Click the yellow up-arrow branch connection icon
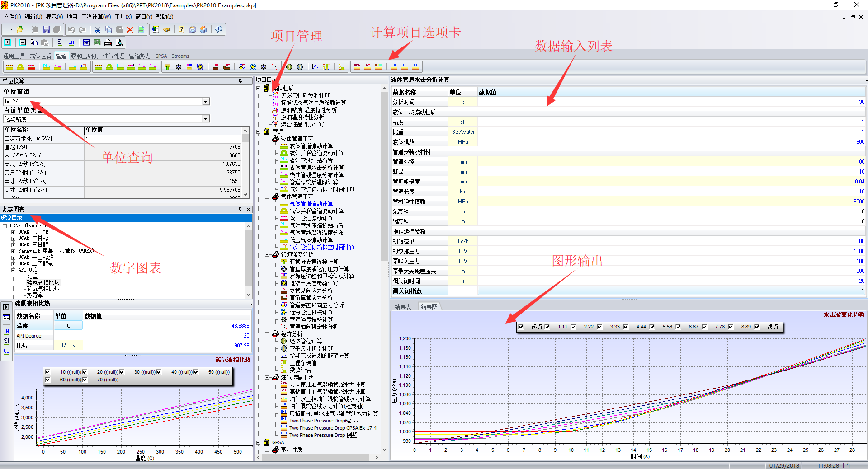 click(168, 66)
